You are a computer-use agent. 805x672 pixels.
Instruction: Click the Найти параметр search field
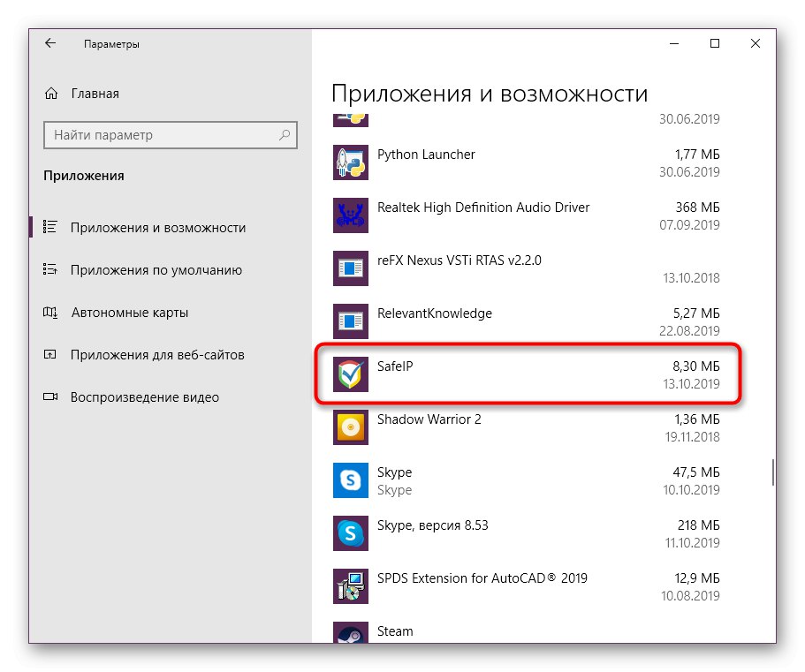pos(159,135)
